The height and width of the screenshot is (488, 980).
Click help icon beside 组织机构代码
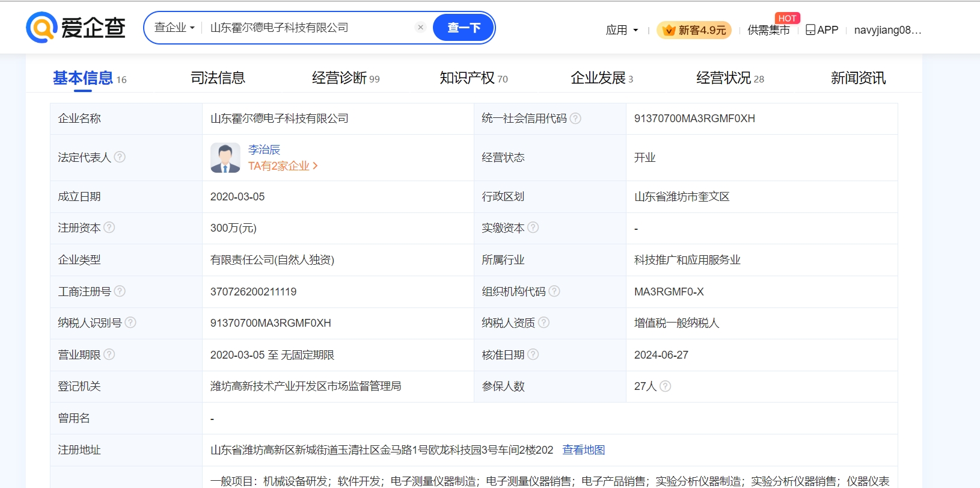554,291
